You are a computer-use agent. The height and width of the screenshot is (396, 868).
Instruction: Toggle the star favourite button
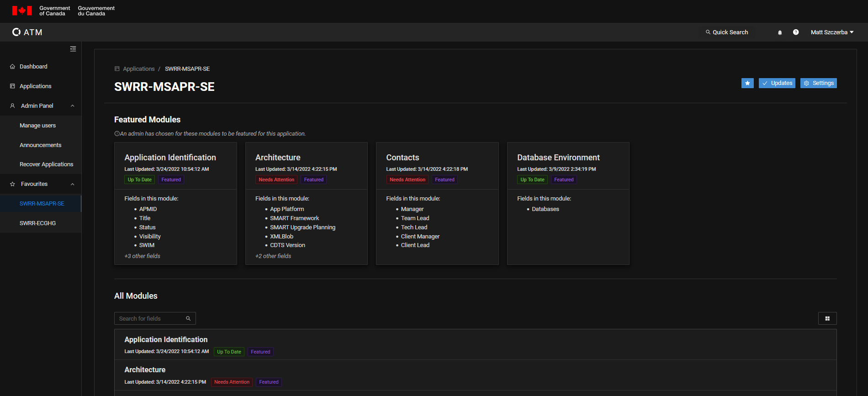click(747, 83)
